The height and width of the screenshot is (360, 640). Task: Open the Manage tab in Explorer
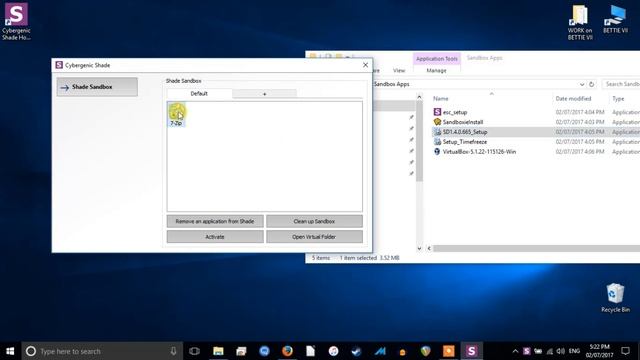(436, 71)
